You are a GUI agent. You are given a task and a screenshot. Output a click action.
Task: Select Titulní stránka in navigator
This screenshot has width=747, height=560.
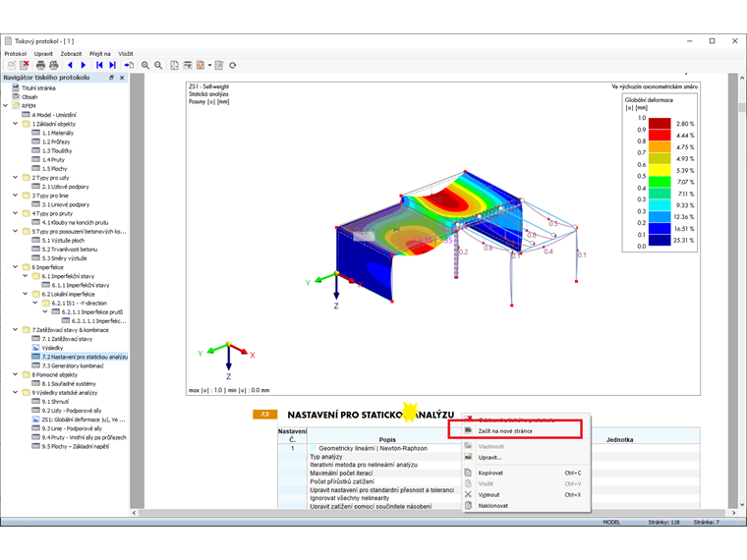point(38,88)
